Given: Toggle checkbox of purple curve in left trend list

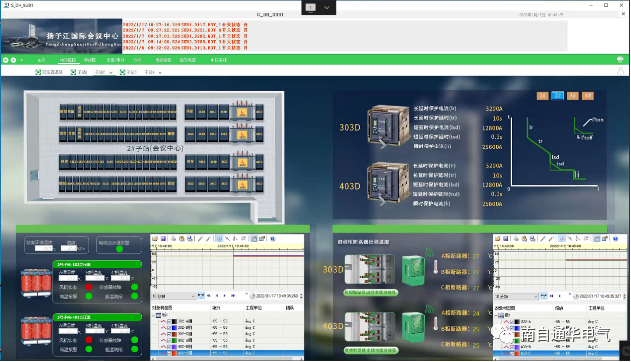Looking at the screenshot, I should click(x=169, y=346).
